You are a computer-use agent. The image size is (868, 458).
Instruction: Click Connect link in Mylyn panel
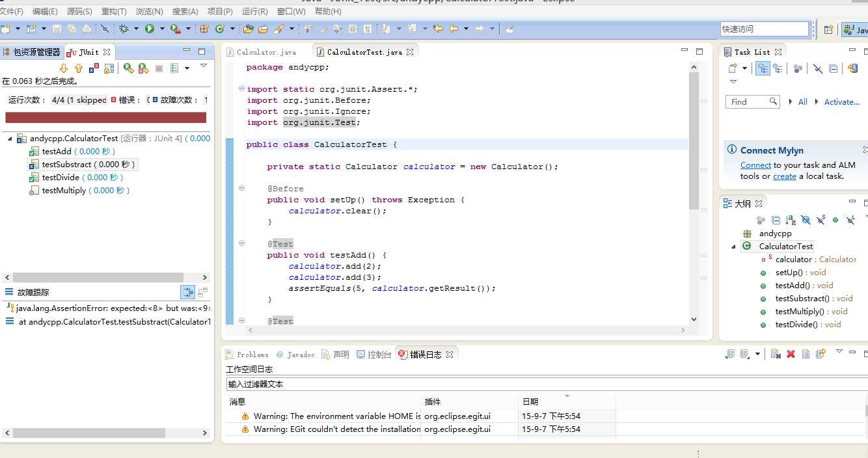755,165
